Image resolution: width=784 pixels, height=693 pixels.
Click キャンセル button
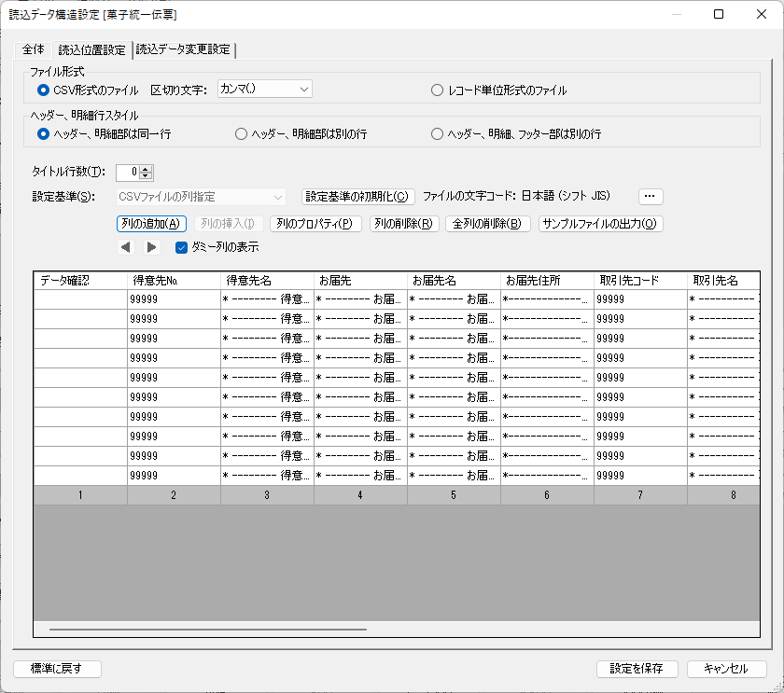point(726,669)
